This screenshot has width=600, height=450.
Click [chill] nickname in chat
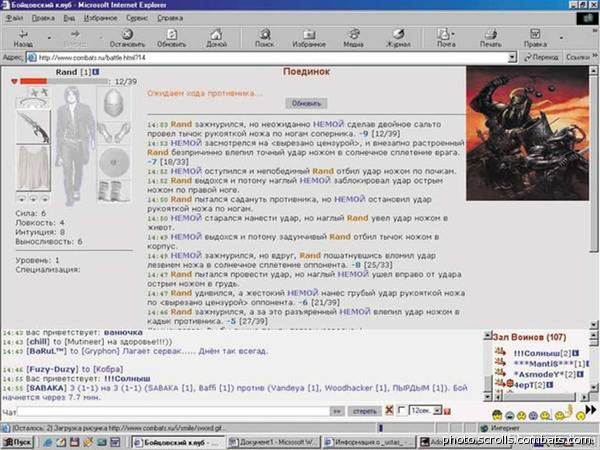click(38, 341)
